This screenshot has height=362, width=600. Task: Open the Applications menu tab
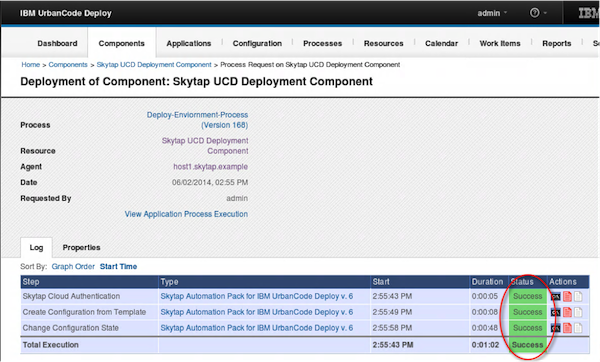[189, 43]
